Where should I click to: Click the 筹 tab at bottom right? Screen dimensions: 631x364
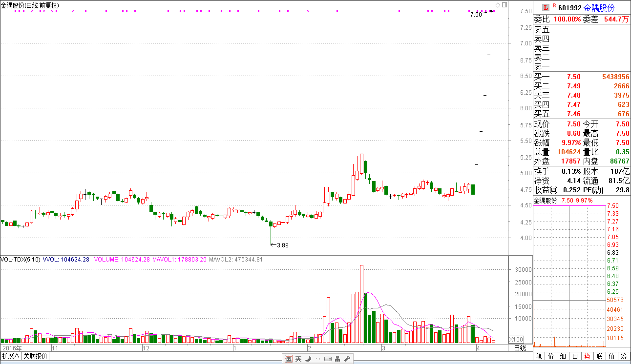(x=624, y=356)
